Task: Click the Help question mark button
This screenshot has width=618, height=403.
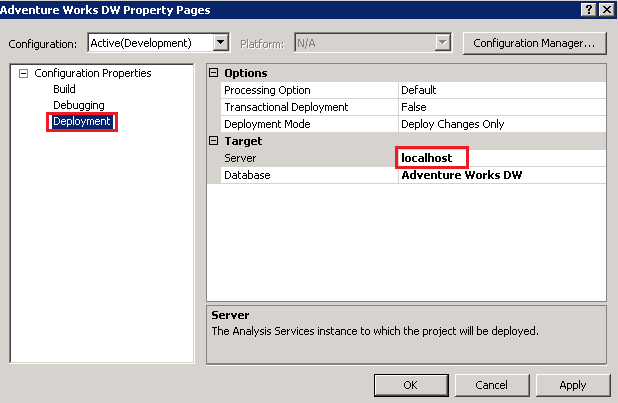Action: (x=588, y=9)
